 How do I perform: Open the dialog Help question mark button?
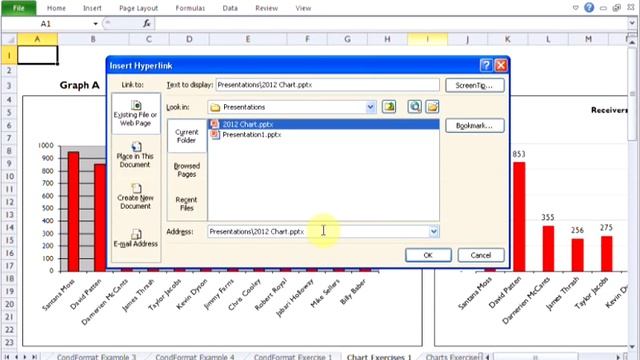486,65
